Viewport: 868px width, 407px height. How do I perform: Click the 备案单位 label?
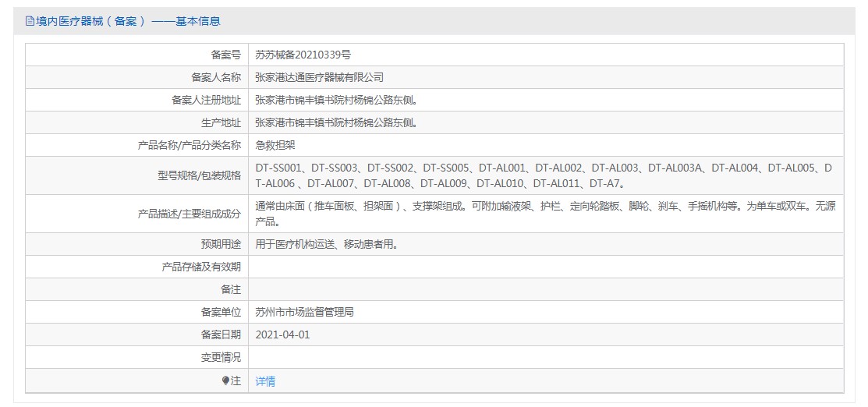(221, 313)
